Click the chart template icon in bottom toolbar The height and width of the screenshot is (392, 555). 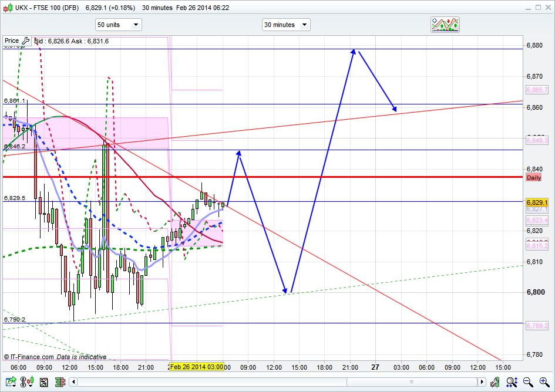(43, 382)
